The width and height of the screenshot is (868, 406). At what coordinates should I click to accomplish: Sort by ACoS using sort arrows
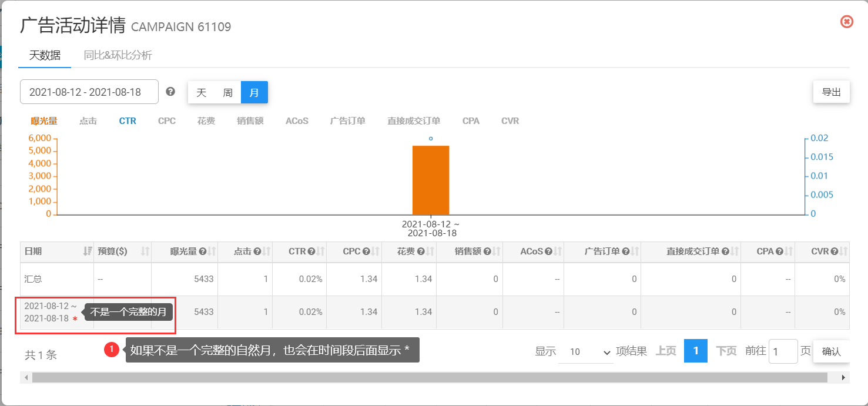point(557,251)
